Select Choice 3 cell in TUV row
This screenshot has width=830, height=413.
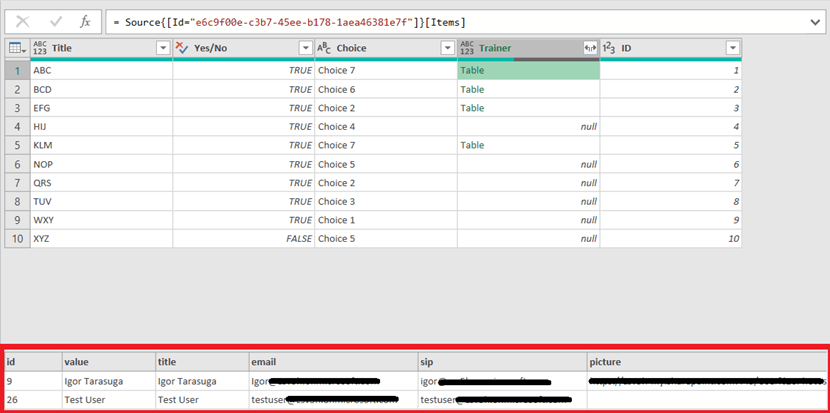(386, 201)
